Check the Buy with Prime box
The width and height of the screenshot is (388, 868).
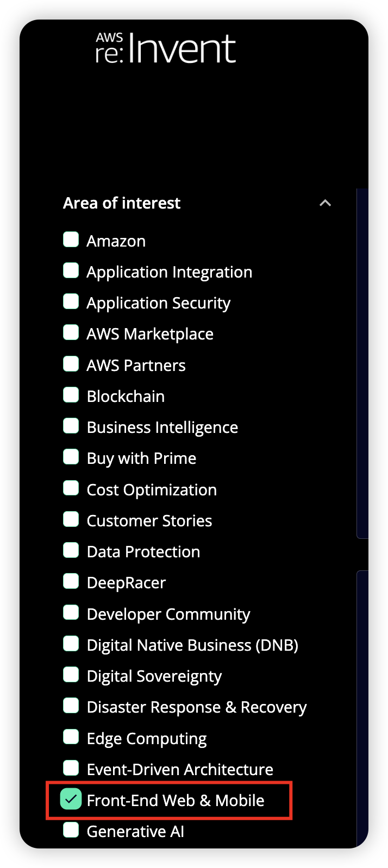71,457
